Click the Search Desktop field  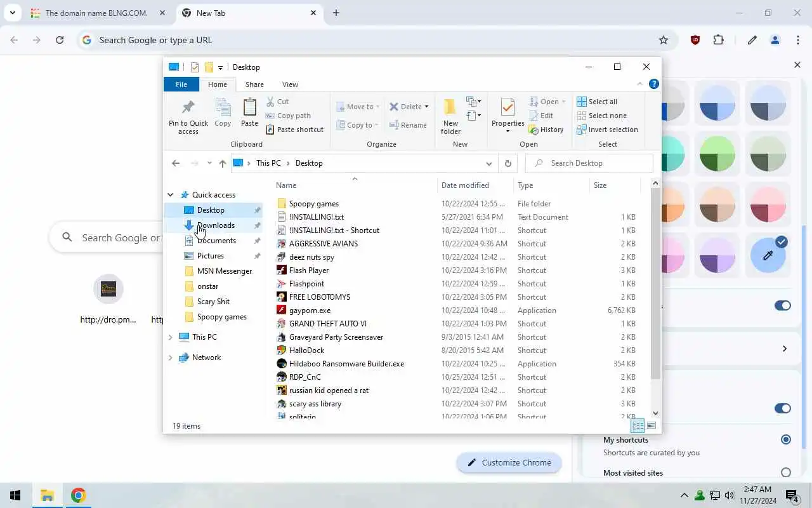(x=589, y=163)
